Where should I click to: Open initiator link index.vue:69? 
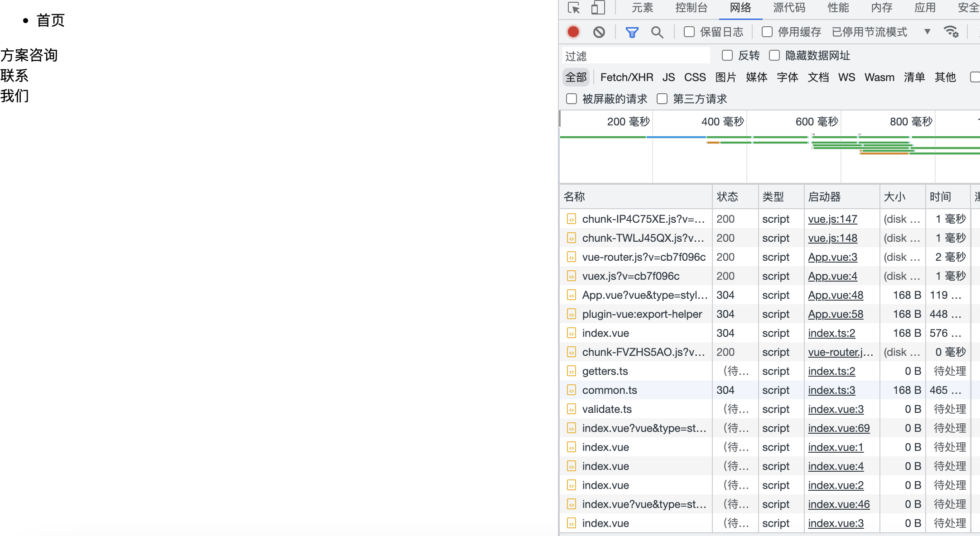tap(839, 428)
